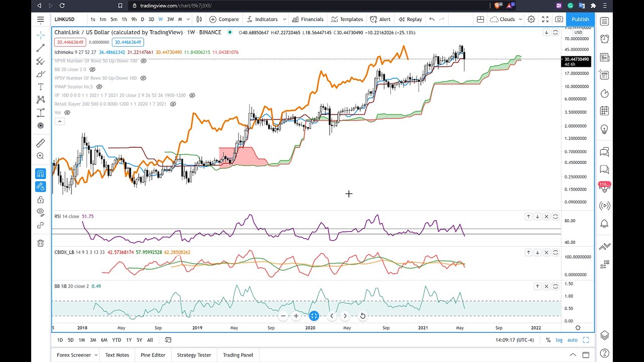Open the Templates menu
This screenshot has height=362, width=644.
click(x=347, y=19)
